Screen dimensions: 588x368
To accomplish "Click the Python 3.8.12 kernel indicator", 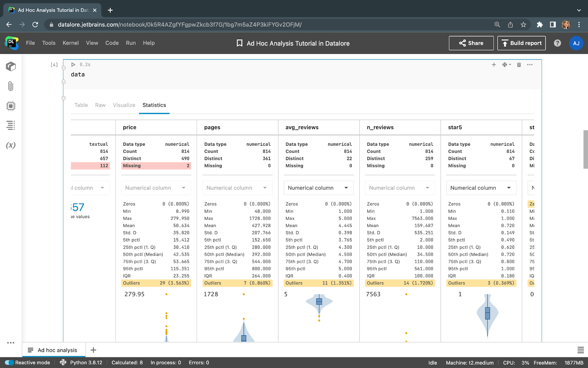I will point(82,362).
